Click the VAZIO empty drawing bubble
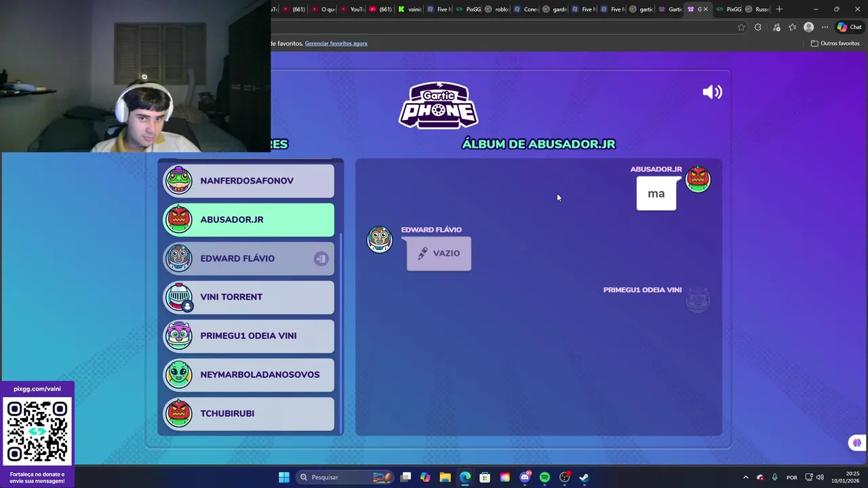This screenshot has height=488, width=868. [439, 253]
